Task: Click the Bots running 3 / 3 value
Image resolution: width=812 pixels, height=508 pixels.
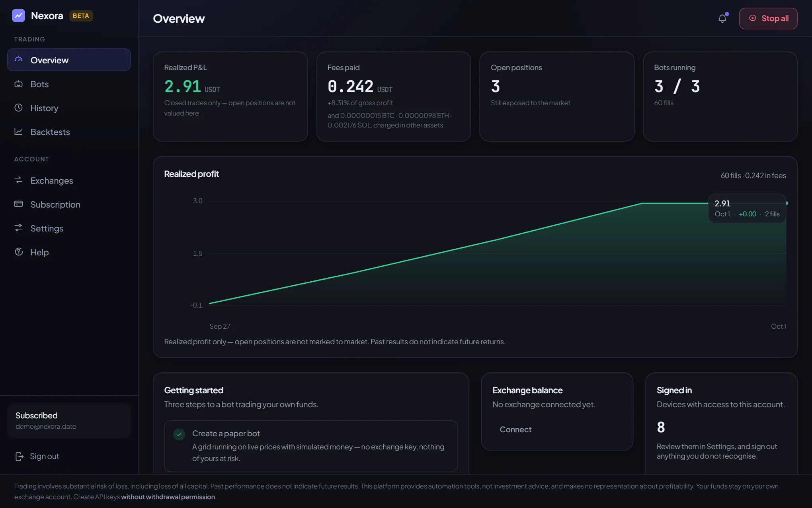Action: click(x=677, y=86)
